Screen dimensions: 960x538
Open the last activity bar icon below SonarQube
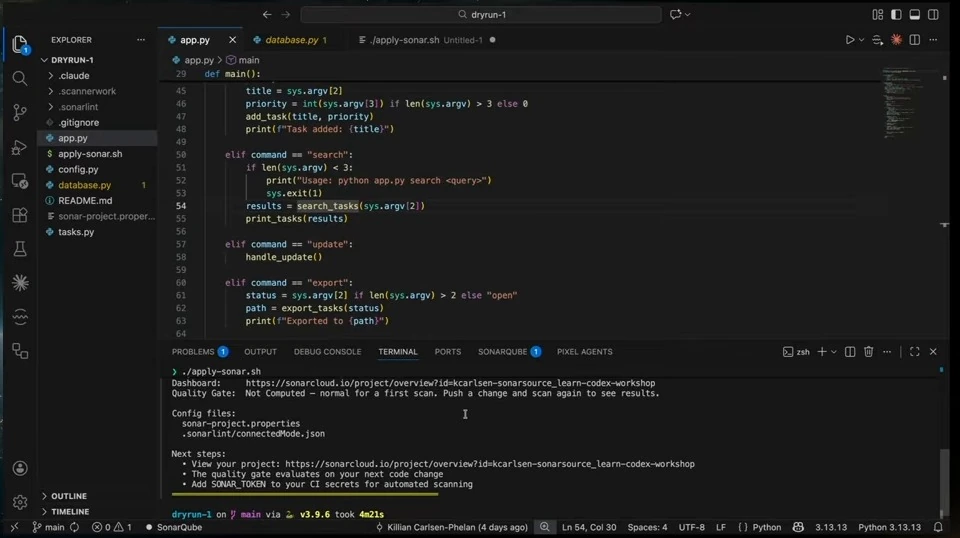(x=20, y=351)
